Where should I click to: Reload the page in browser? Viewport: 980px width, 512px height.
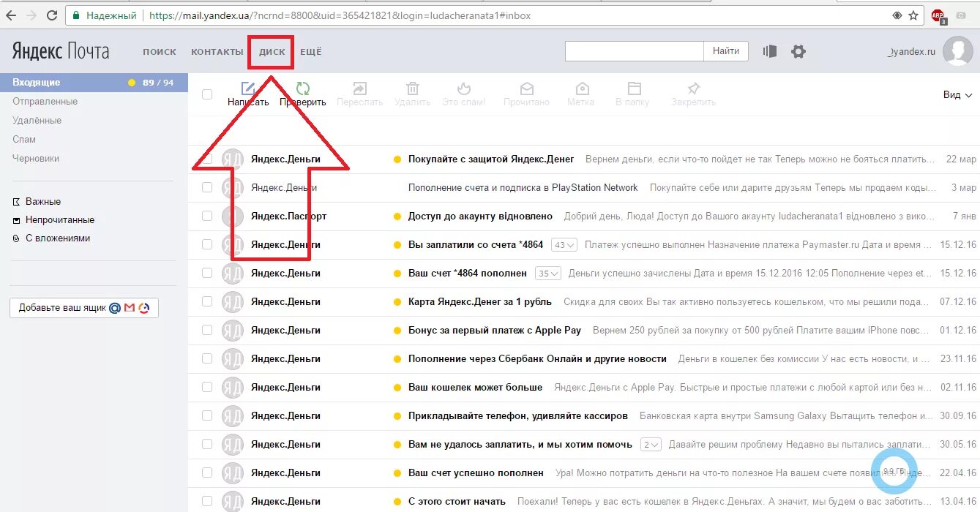(52, 15)
